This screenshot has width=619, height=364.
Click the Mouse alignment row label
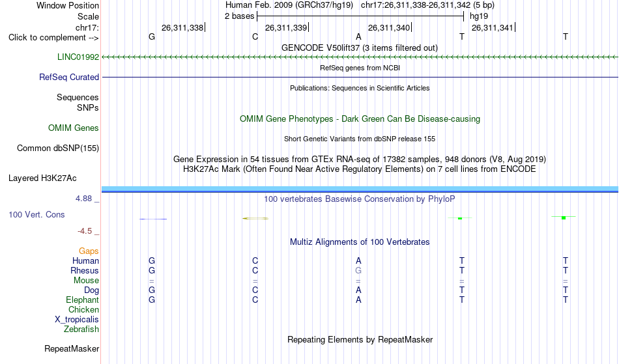(86, 281)
